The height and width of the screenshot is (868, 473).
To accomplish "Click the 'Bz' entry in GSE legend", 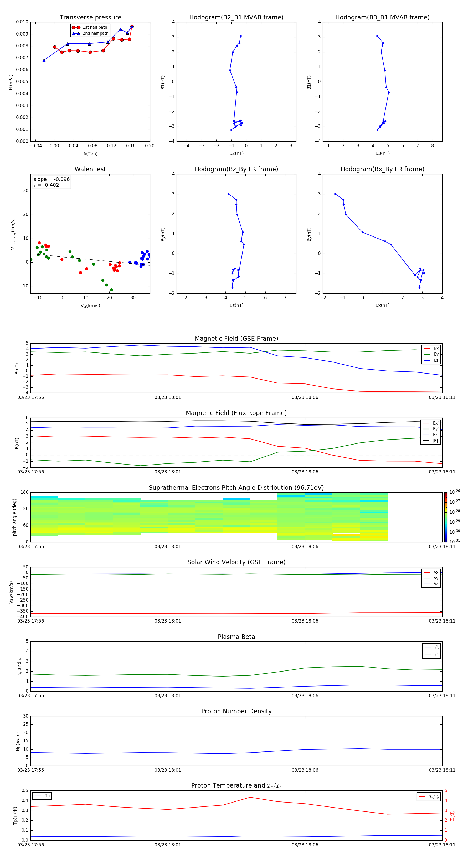I will [431, 360].
